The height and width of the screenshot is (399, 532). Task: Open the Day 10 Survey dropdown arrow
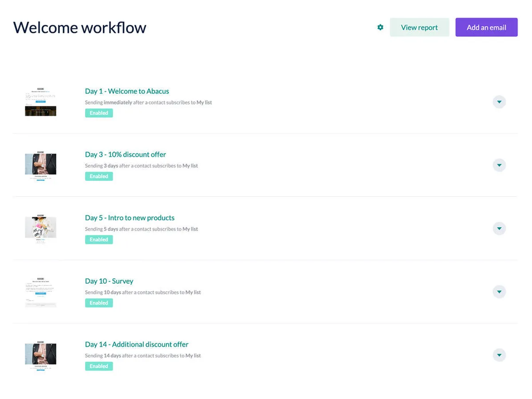499,292
